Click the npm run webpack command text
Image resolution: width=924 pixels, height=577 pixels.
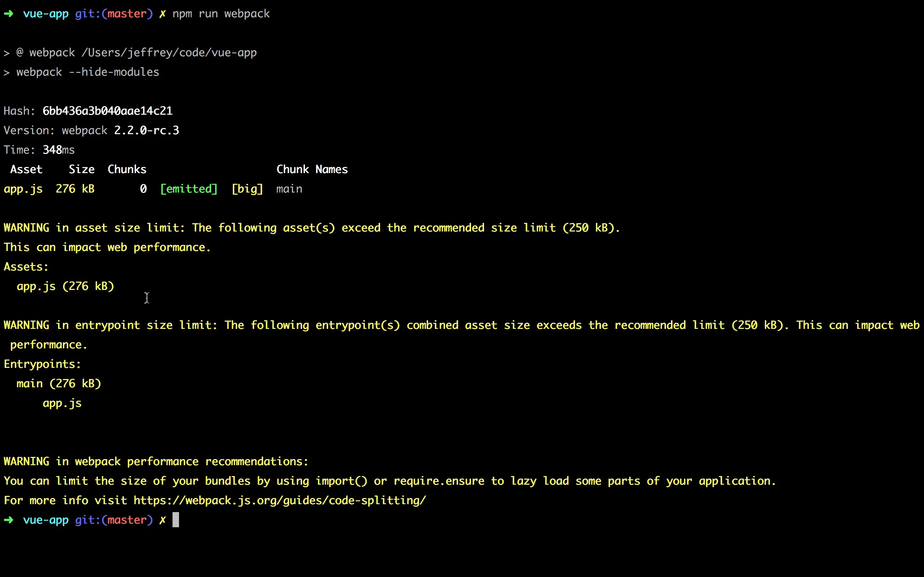pyautogui.click(x=221, y=14)
